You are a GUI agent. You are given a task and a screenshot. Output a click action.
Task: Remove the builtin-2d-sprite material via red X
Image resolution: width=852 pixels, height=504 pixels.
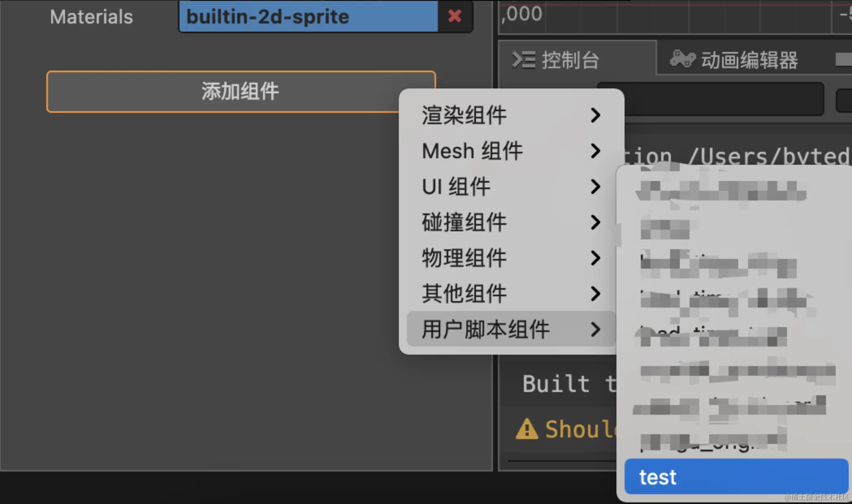click(x=454, y=17)
